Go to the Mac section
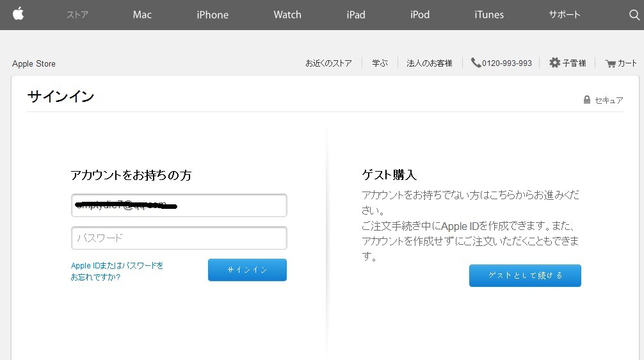 (x=142, y=15)
